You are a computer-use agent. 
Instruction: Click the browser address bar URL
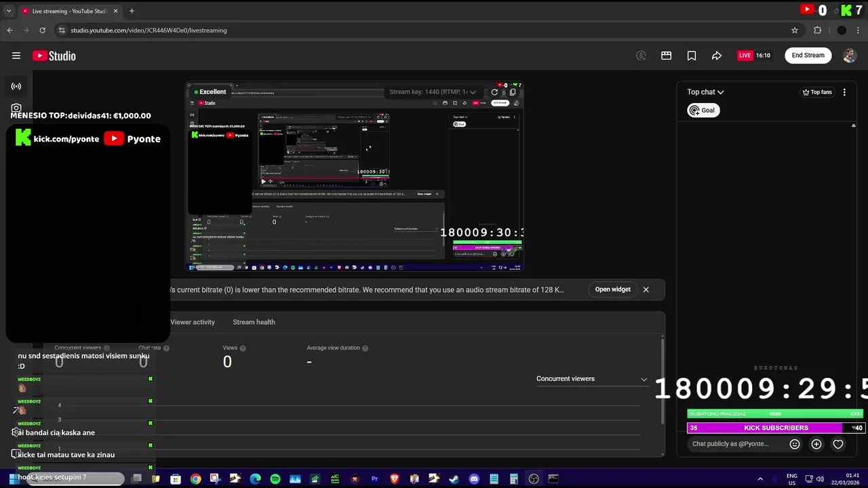pos(149,30)
